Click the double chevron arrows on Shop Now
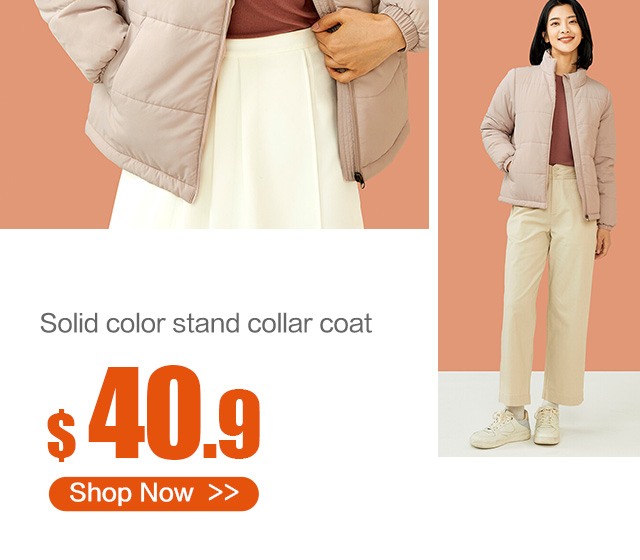Image resolution: width=640 pixels, height=560 pixels. tap(223, 493)
